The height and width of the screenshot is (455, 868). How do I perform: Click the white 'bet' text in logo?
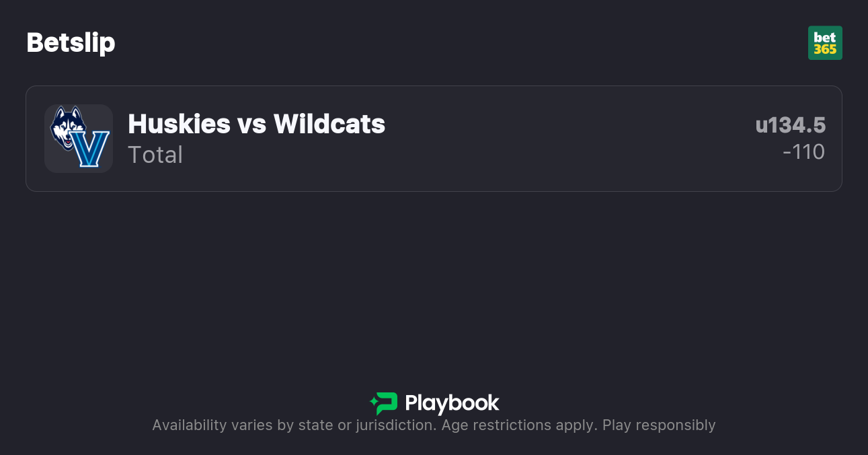click(x=825, y=37)
